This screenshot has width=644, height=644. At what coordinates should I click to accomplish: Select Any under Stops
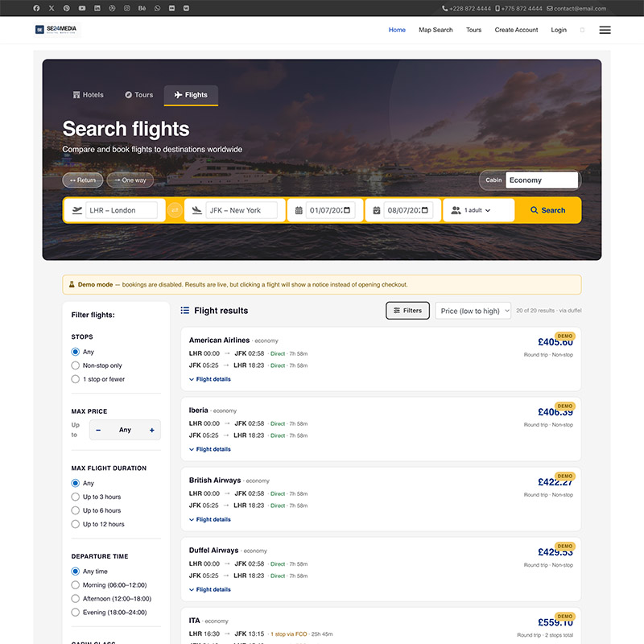coord(75,352)
